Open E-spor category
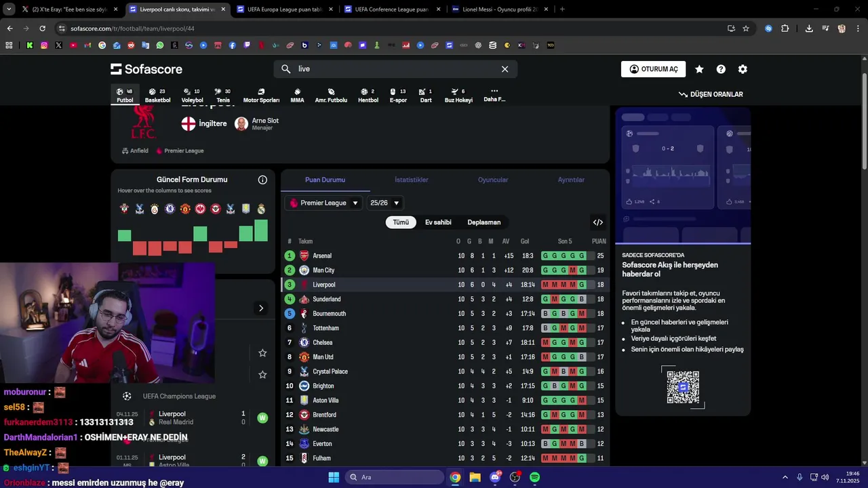 (398, 95)
